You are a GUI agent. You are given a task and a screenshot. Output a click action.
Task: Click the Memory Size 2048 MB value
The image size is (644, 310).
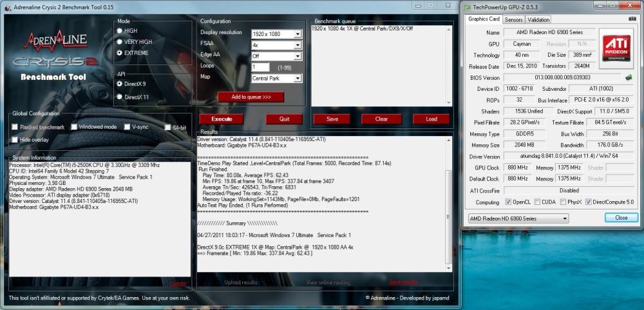pos(524,145)
